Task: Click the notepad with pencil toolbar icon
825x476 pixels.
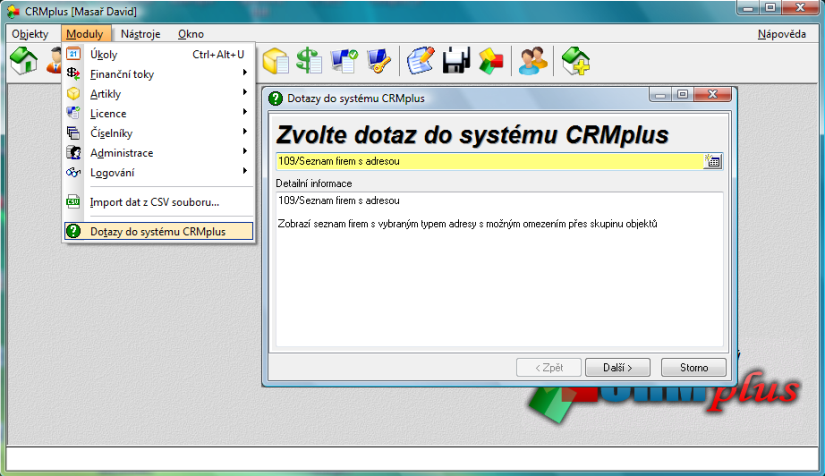Action: pos(420,60)
